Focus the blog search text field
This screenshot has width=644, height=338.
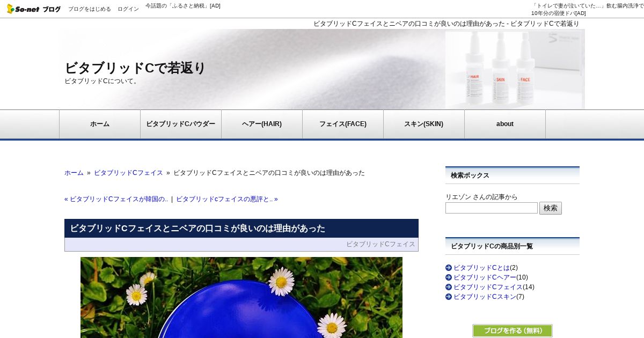pyautogui.click(x=492, y=208)
